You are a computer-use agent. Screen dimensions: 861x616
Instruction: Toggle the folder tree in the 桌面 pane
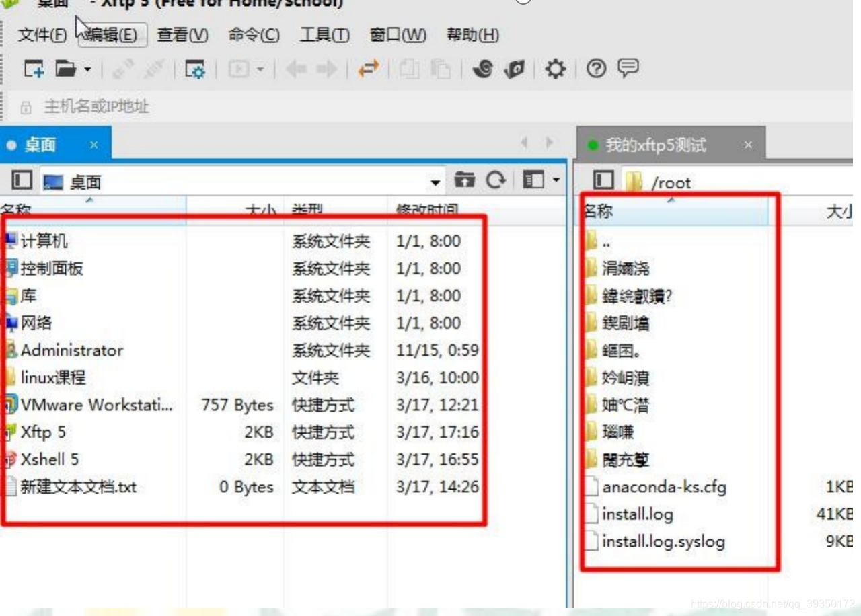point(22,180)
